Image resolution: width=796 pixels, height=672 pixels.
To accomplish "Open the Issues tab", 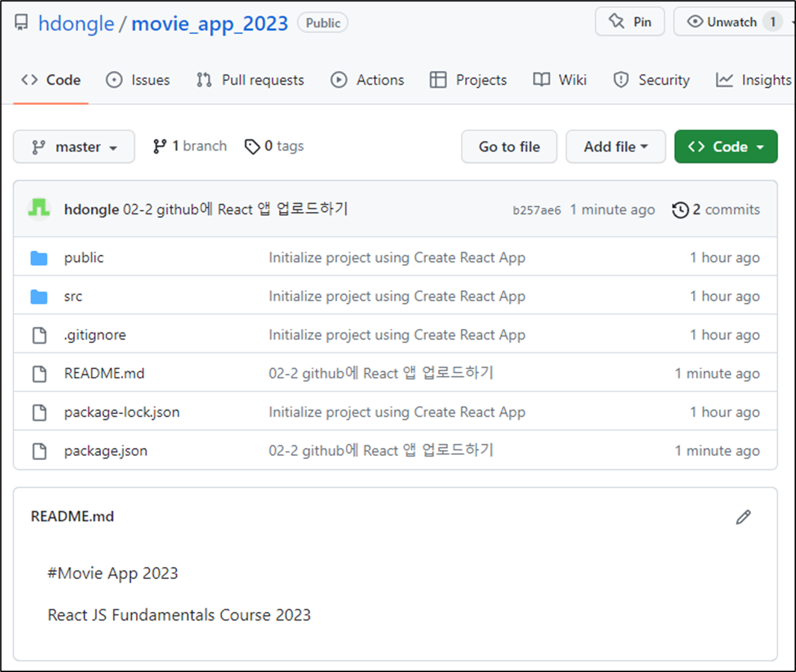I will pyautogui.click(x=138, y=80).
